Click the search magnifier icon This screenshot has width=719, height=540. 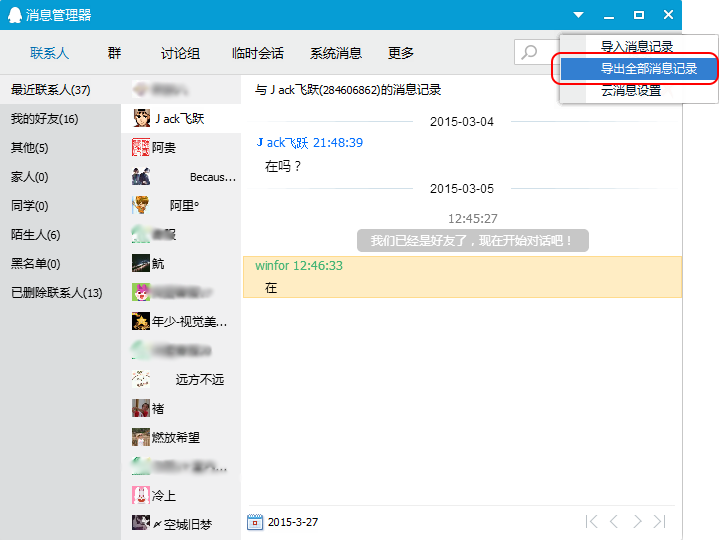(x=529, y=52)
